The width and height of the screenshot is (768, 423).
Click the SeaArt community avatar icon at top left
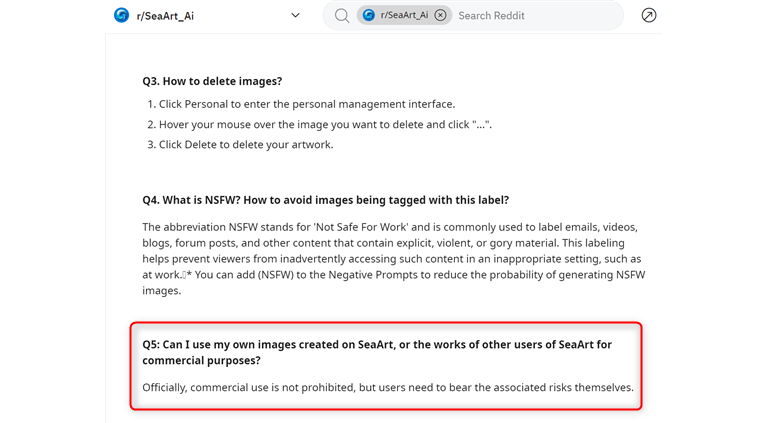pyautogui.click(x=122, y=15)
